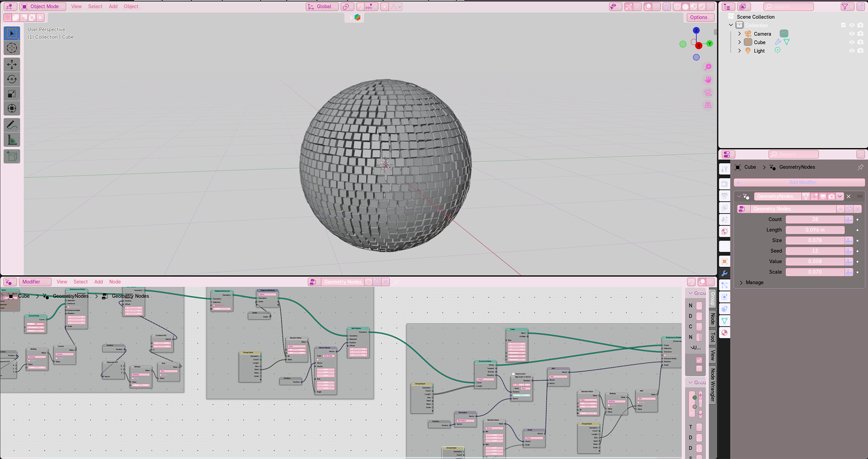Toggle modifier realtime viewport display
Screen dimensions: 868x459
pos(823,197)
